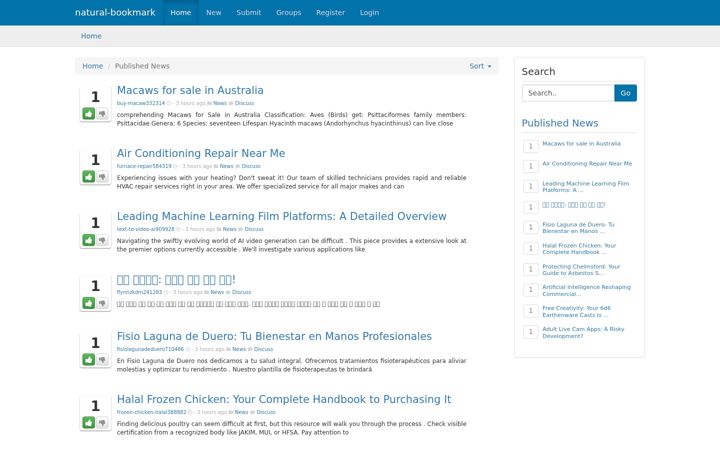Open the Air Conditioning Repair Near Me headline
The image size is (720, 450).
click(201, 153)
